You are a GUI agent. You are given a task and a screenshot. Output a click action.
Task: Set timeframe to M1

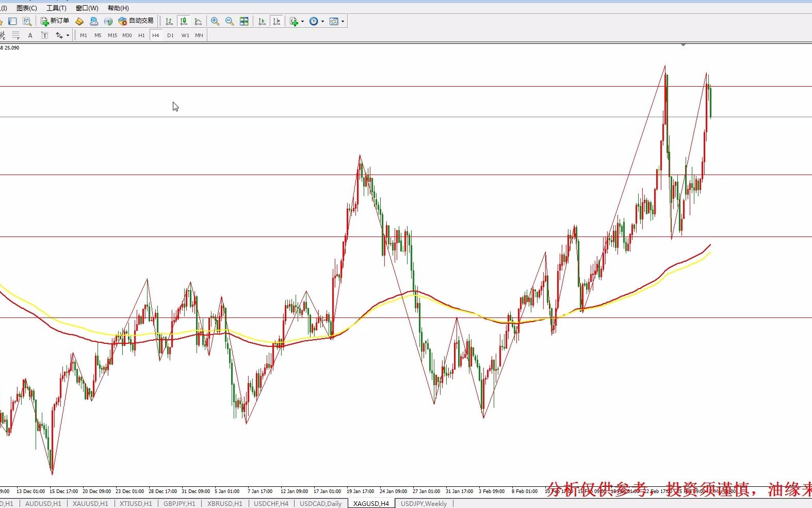[x=84, y=35]
